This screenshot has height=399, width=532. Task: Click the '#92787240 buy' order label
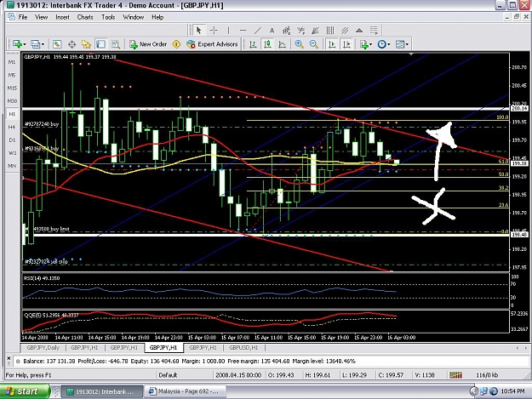[42, 124]
